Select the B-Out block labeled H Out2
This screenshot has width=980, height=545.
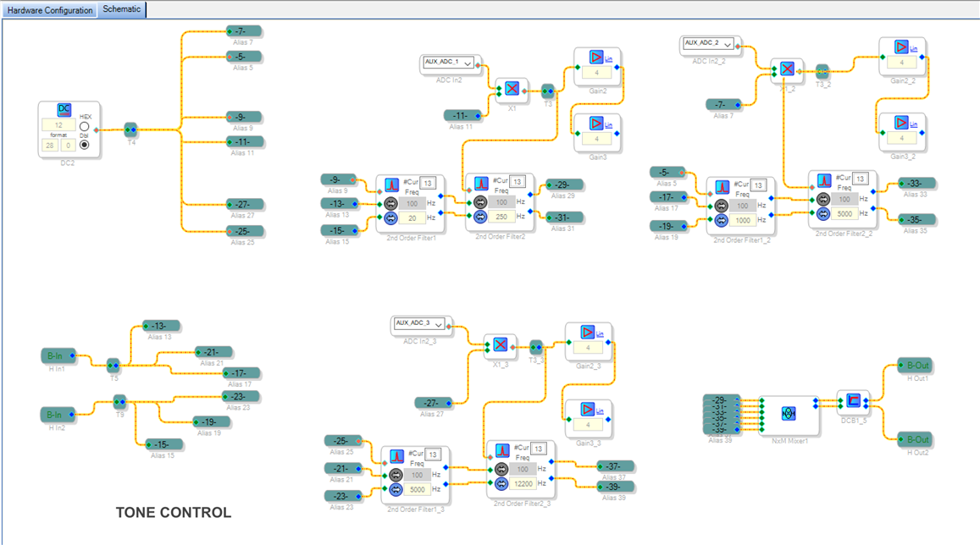coord(914,439)
